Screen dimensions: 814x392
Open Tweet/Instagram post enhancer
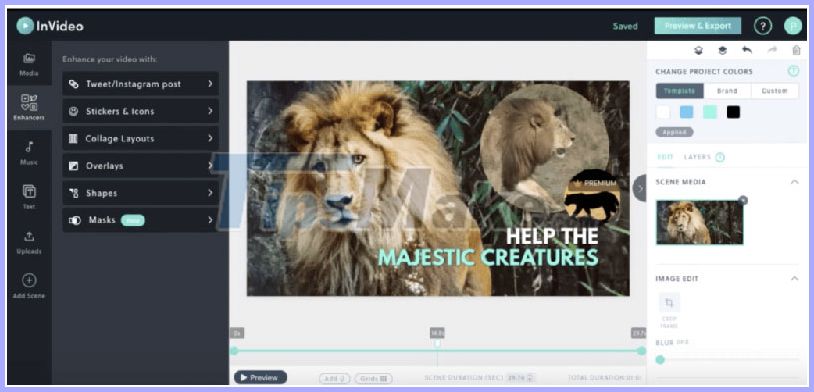tap(140, 84)
